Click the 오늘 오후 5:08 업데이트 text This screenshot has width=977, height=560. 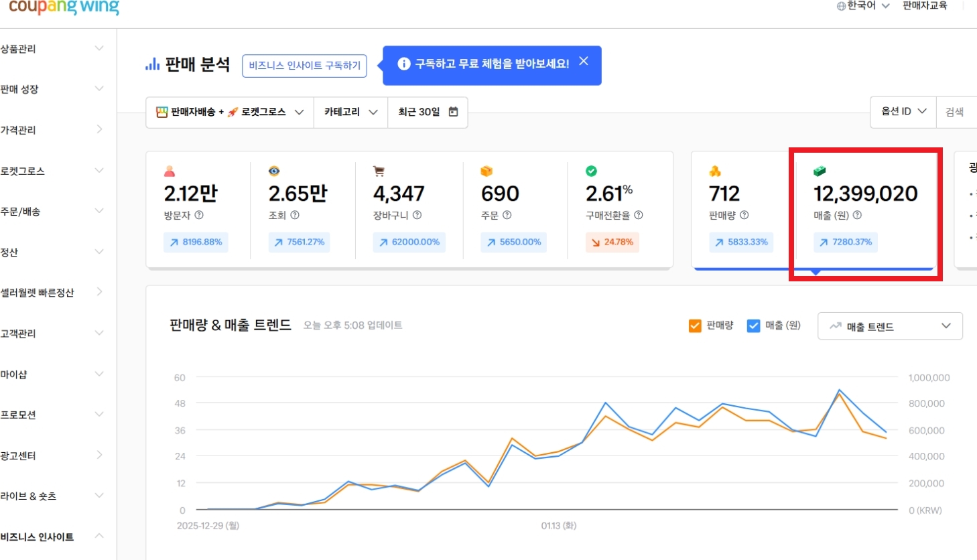[353, 326]
